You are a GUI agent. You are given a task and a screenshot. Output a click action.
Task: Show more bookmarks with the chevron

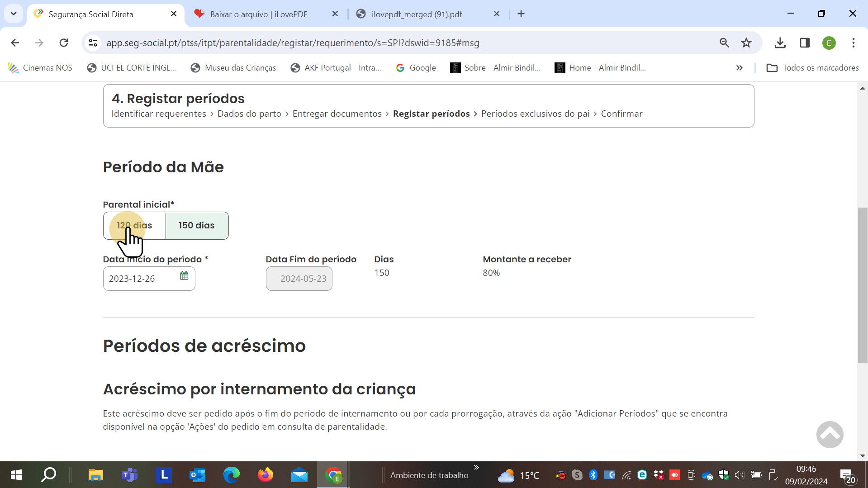point(739,68)
